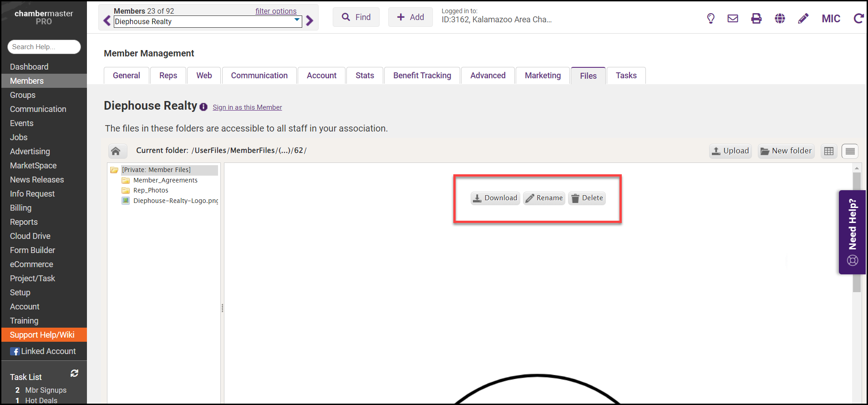
Task: Open the Diephouse Realty member dropdown
Action: click(x=208, y=21)
